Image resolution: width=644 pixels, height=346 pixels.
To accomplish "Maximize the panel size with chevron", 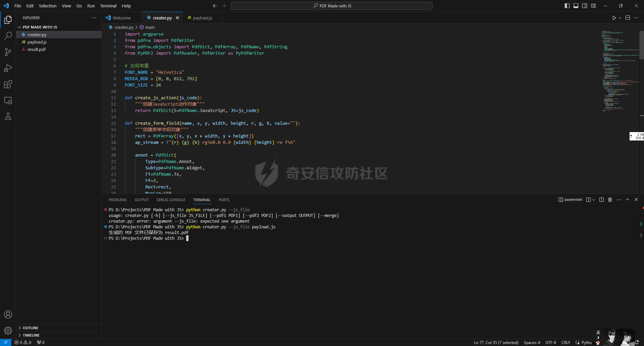I will coord(628,199).
